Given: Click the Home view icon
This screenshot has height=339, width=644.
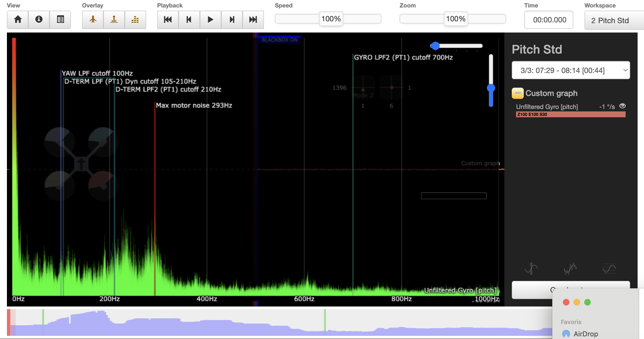Looking at the screenshot, I should 18,19.
